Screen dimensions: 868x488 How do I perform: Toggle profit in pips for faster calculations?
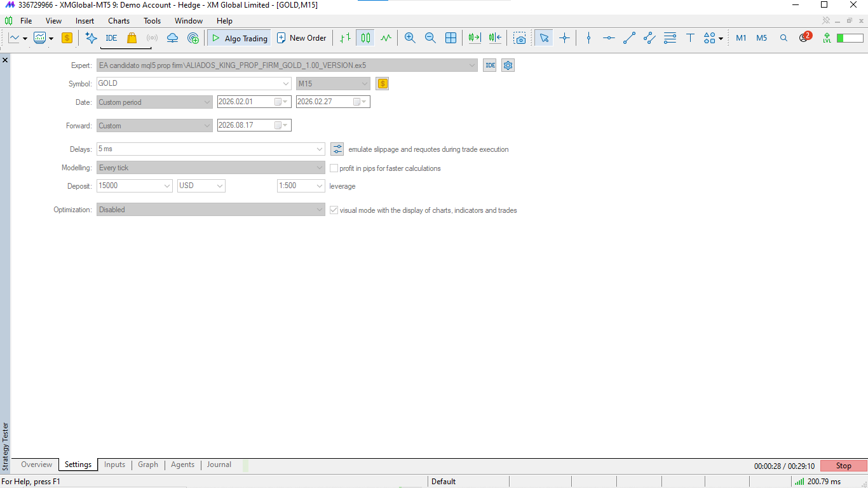[334, 168]
